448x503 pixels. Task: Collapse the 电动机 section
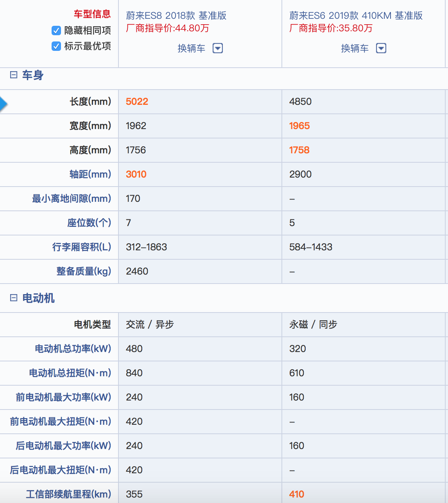(14, 298)
